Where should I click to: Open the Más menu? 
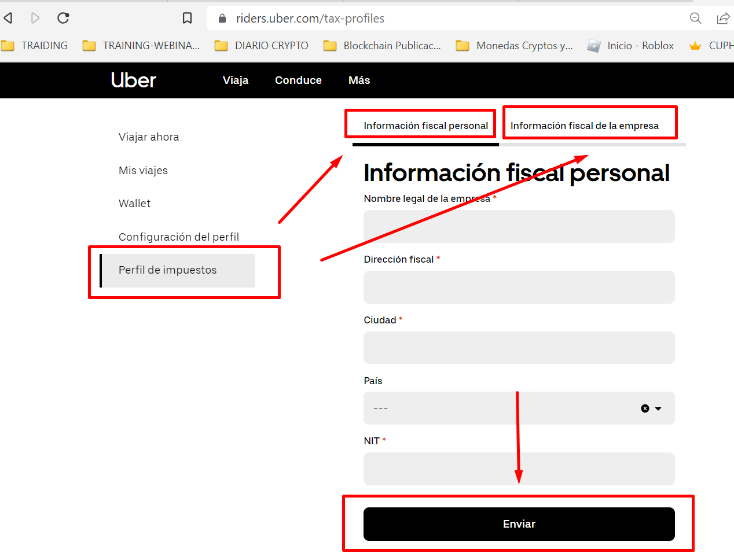point(359,80)
